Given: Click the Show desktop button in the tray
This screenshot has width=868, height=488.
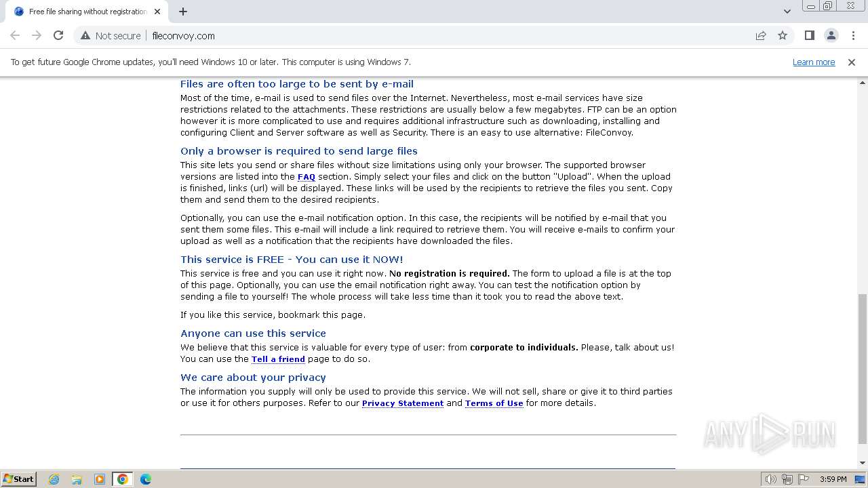Looking at the screenshot, I should pyautogui.click(x=861, y=479).
